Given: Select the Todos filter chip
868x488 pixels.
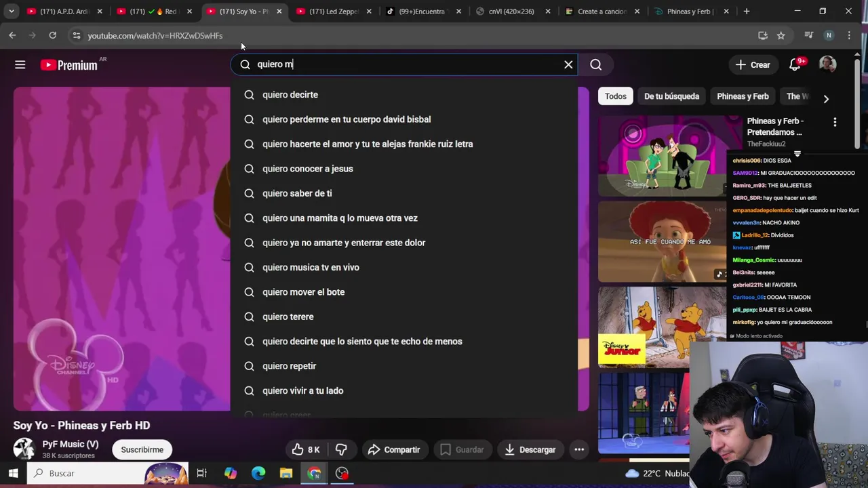Looking at the screenshot, I should (615, 96).
